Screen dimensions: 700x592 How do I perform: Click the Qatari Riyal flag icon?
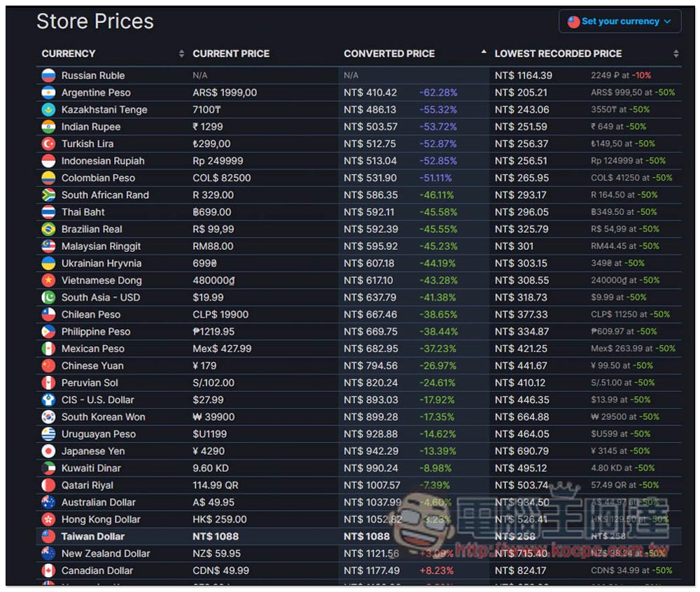coord(48,485)
